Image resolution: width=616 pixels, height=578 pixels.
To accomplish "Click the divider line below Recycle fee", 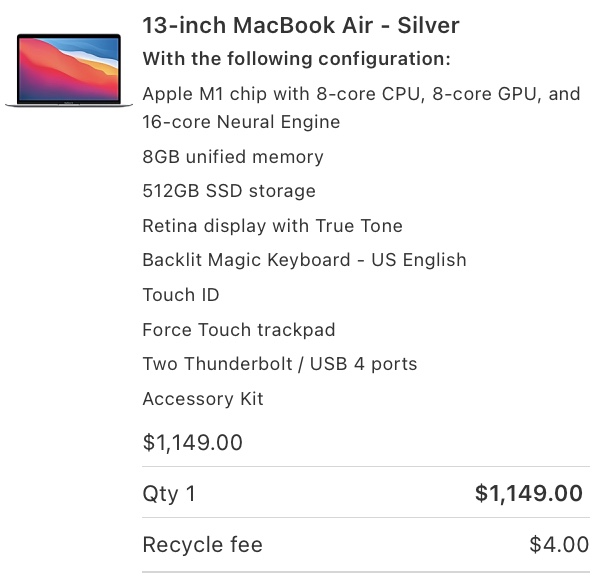I will (366, 572).
